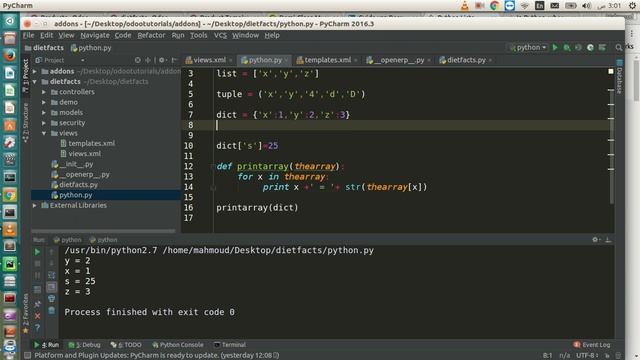
Task: Click the volume indicator in the top bar
Action: click(587, 5)
